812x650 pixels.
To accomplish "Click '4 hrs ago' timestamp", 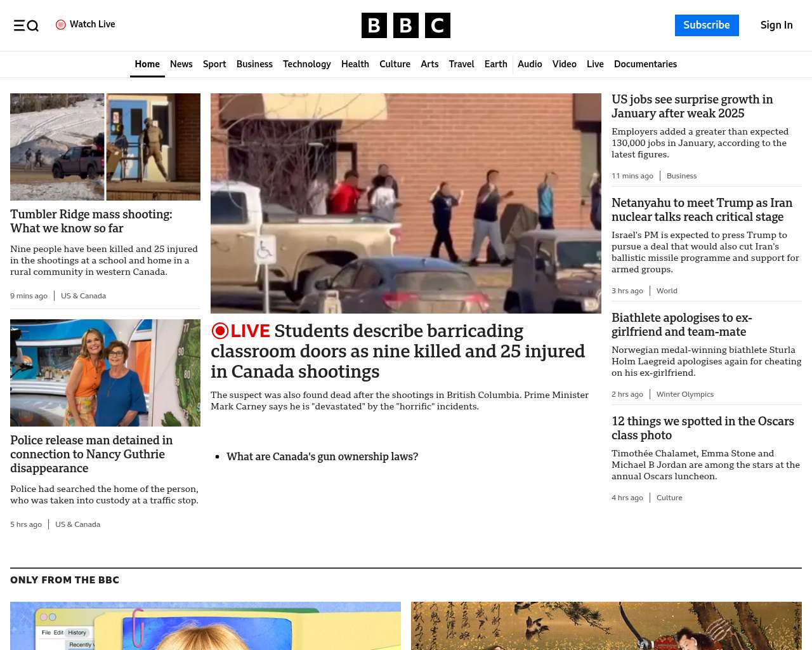I will (x=627, y=498).
